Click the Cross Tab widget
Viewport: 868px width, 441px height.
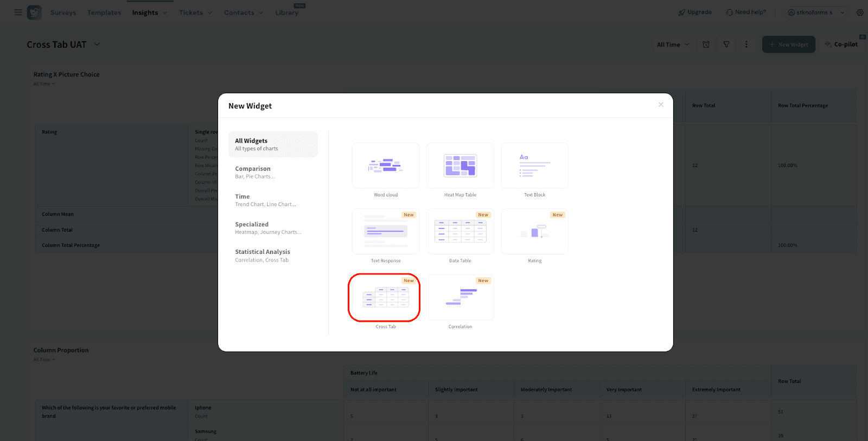tap(384, 298)
